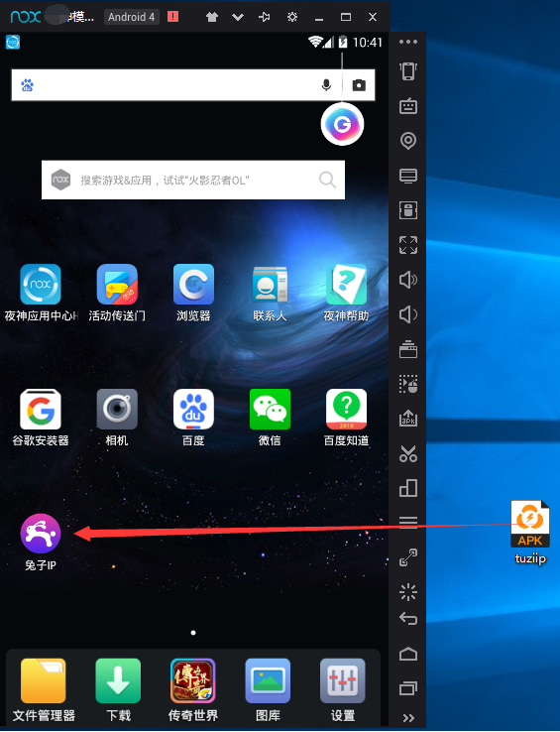Open the virtual location sidebar tool

[408, 141]
